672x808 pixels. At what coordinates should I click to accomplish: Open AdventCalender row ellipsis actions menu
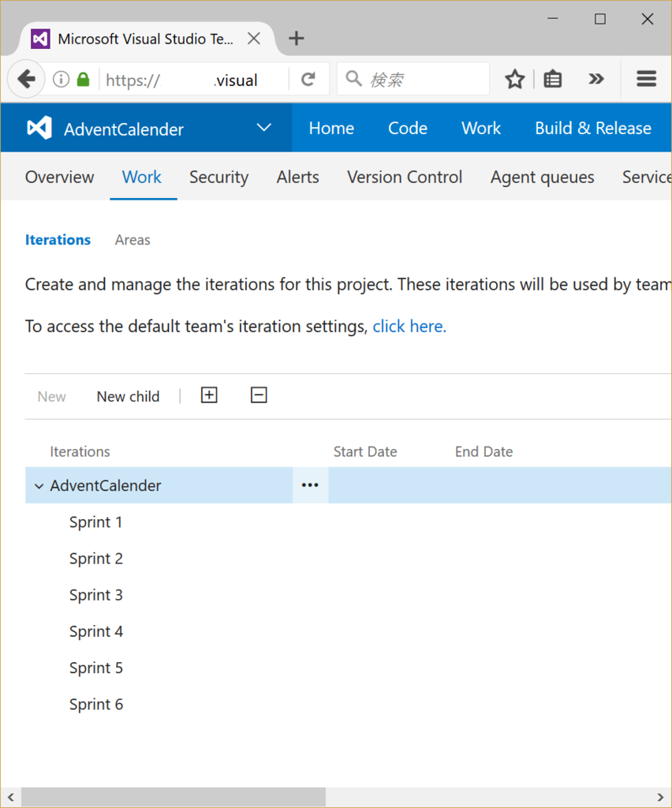click(x=310, y=485)
